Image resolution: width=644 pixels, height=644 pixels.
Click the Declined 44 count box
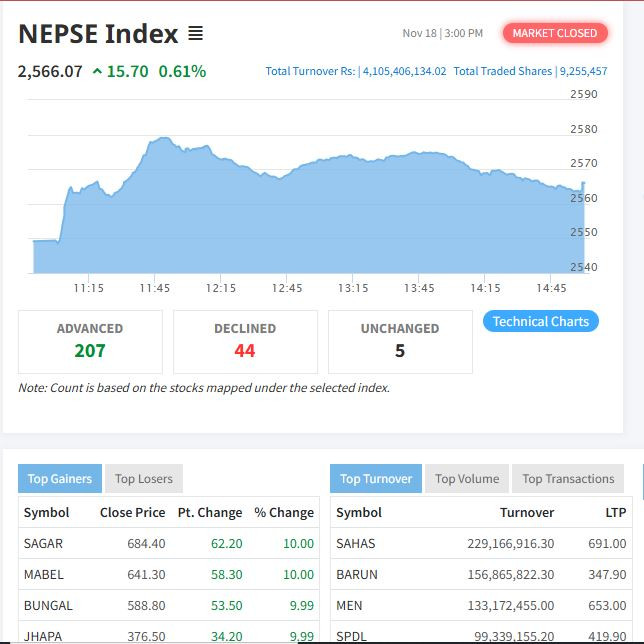tap(245, 341)
